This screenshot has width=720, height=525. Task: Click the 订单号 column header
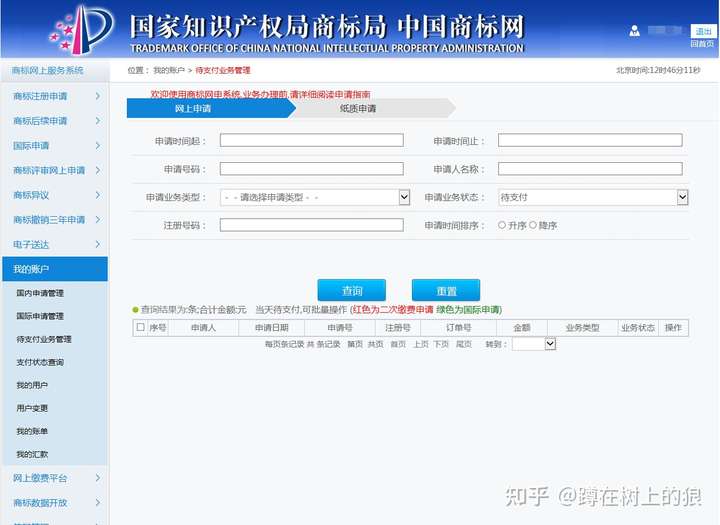[458, 328]
